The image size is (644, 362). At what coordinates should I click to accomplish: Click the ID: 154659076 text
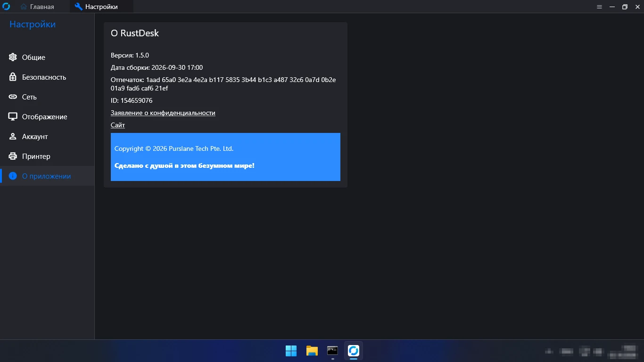[132, 101]
